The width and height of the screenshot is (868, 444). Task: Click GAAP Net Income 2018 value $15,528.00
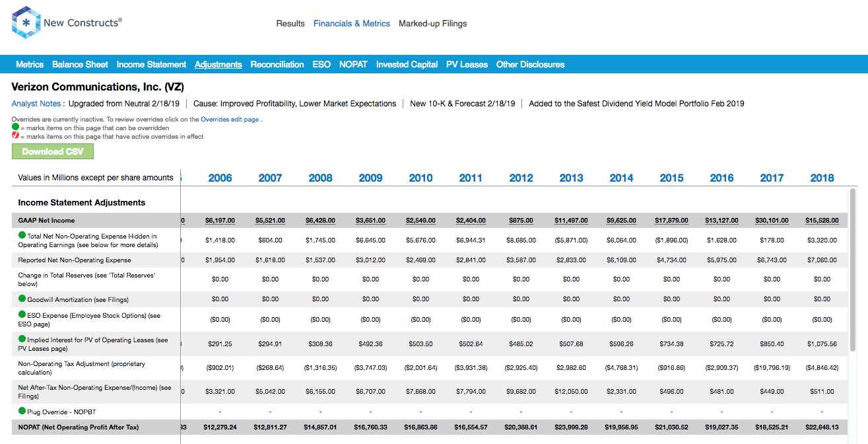(x=822, y=221)
